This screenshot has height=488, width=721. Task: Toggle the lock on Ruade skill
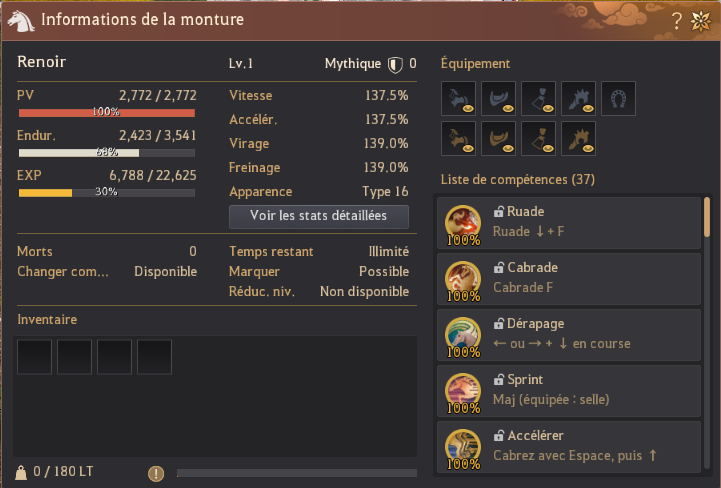point(498,212)
